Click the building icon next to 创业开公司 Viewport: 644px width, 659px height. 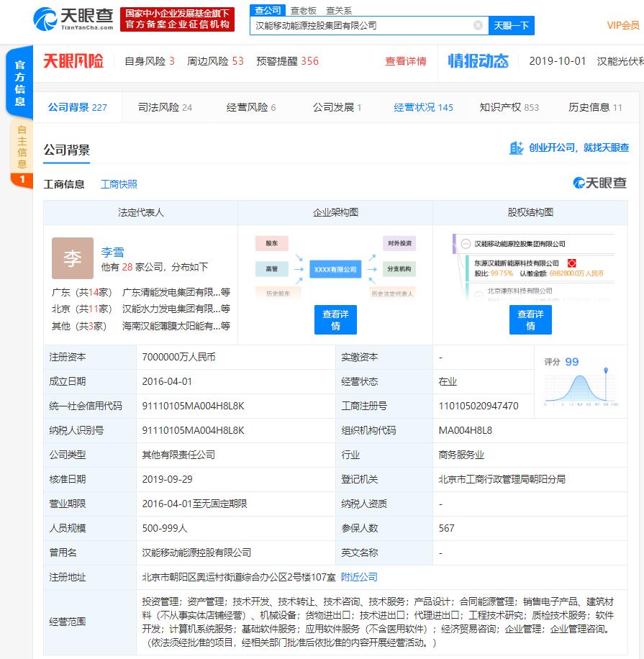pyautogui.click(x=516, y=148)
